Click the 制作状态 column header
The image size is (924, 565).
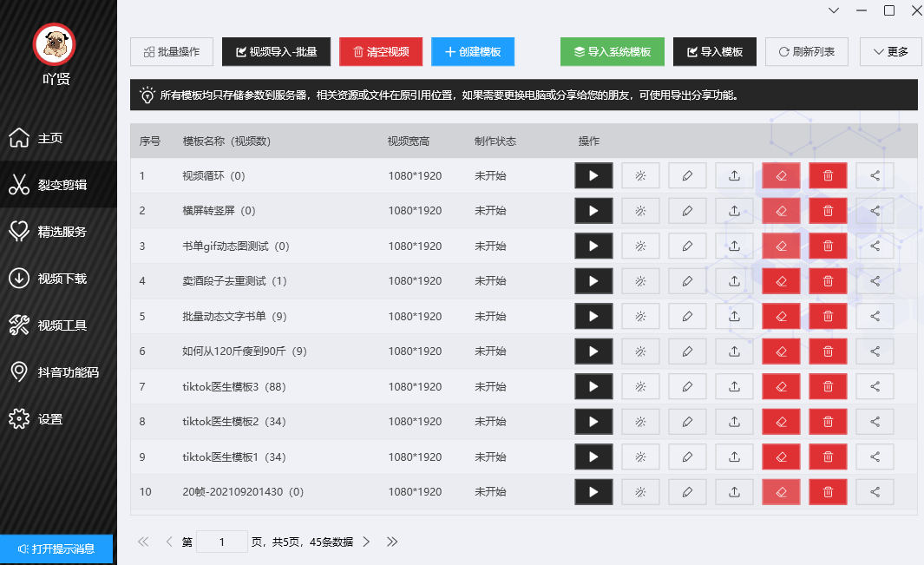coord(495,141)
